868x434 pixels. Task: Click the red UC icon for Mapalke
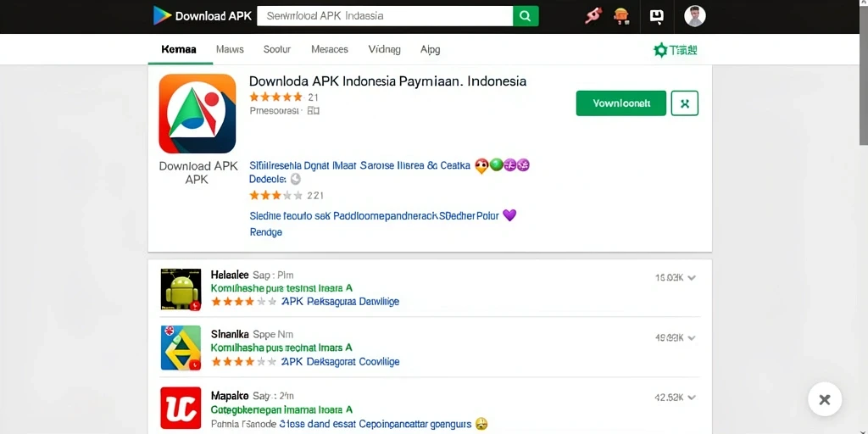[x=181, y=409]
